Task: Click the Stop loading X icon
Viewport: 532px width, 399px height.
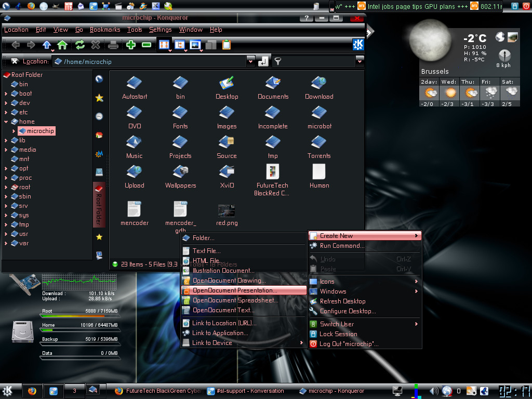Action: 96,45
